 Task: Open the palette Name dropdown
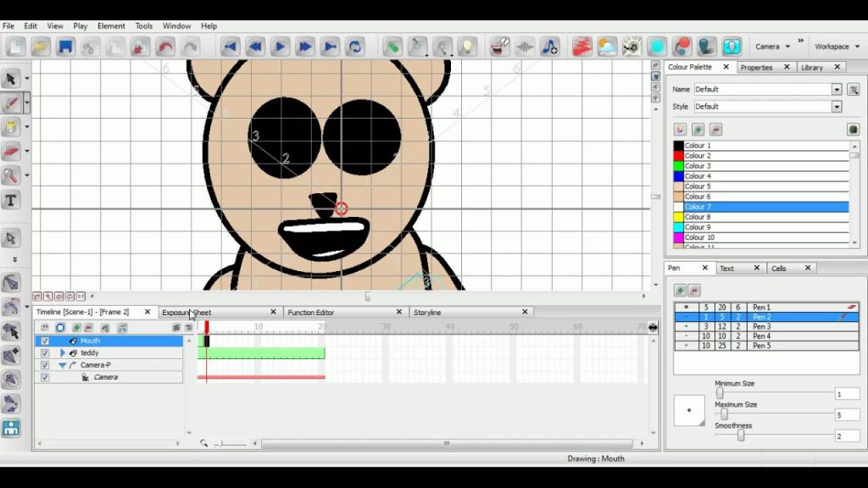pyautogui.click(x=836, y=89)
